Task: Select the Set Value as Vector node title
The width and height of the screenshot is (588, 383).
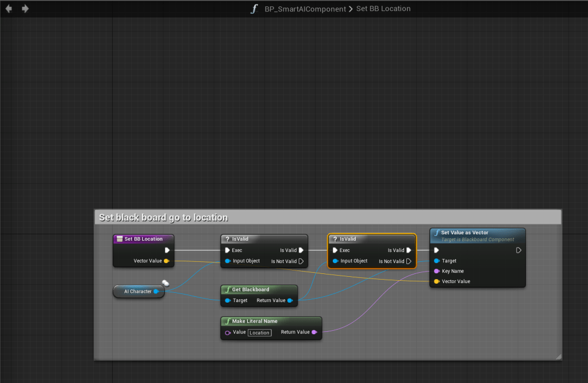Action: click(x=464, y=233)
